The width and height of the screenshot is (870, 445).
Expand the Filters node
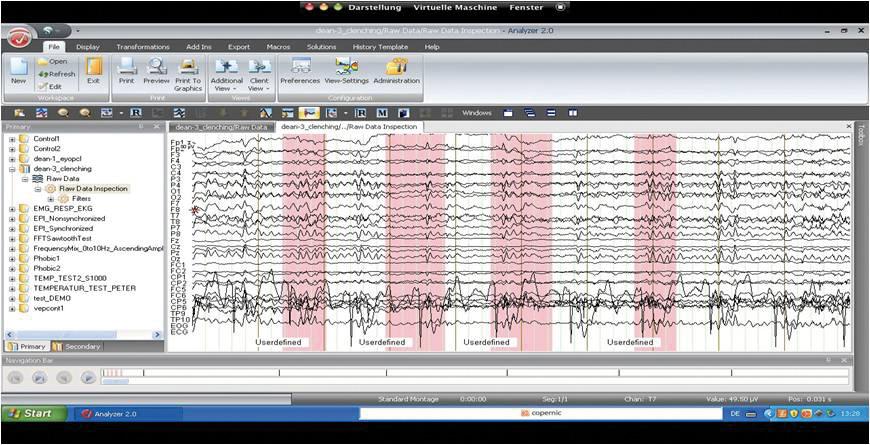50,199
